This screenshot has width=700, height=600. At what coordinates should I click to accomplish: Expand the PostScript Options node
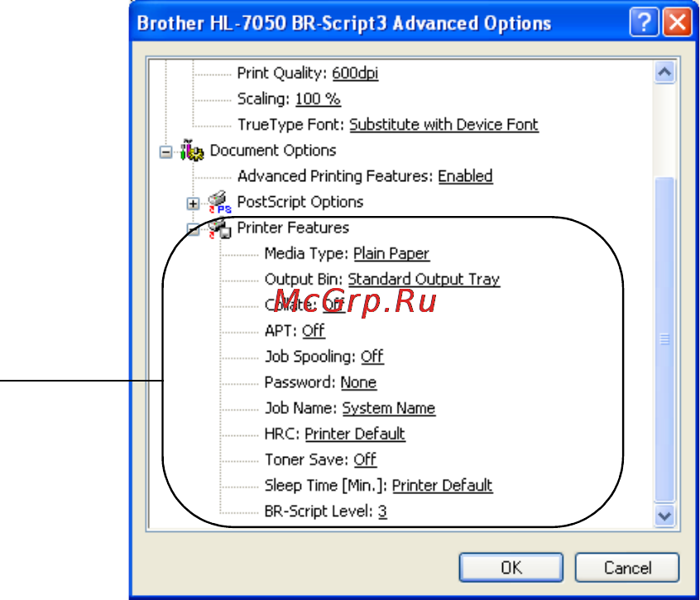[x=193, y=204]
